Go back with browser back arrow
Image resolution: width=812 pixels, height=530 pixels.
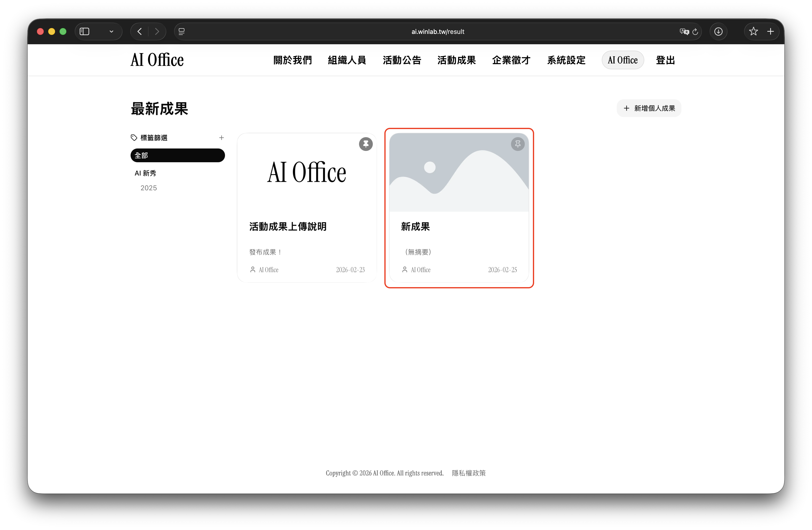tap(139, 32)
